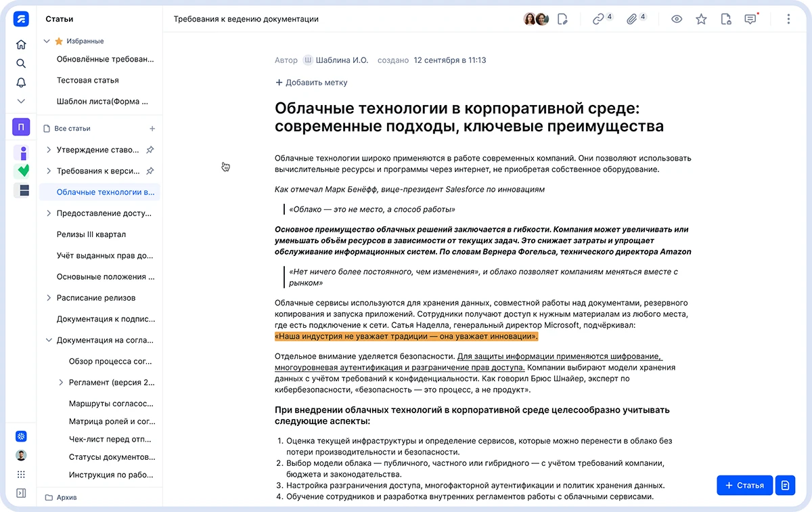Click Добавить метку

pyautogui.click(x=311, y=83)
